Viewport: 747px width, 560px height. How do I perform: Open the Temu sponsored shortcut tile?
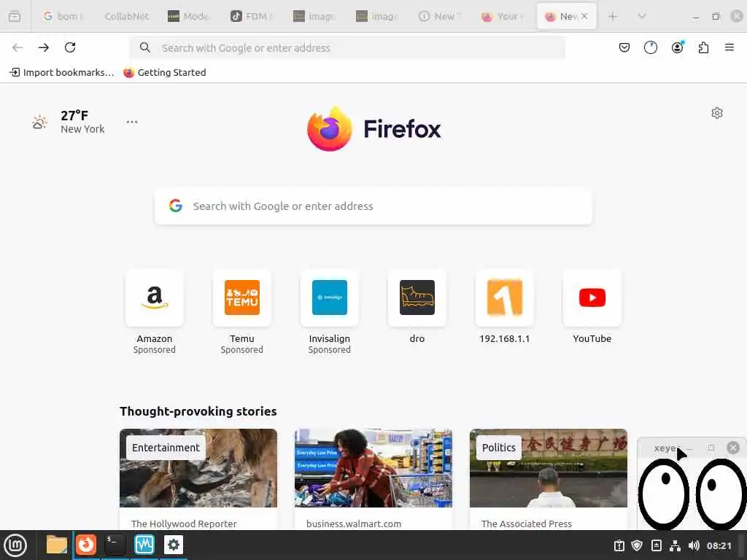coord(242,312)
